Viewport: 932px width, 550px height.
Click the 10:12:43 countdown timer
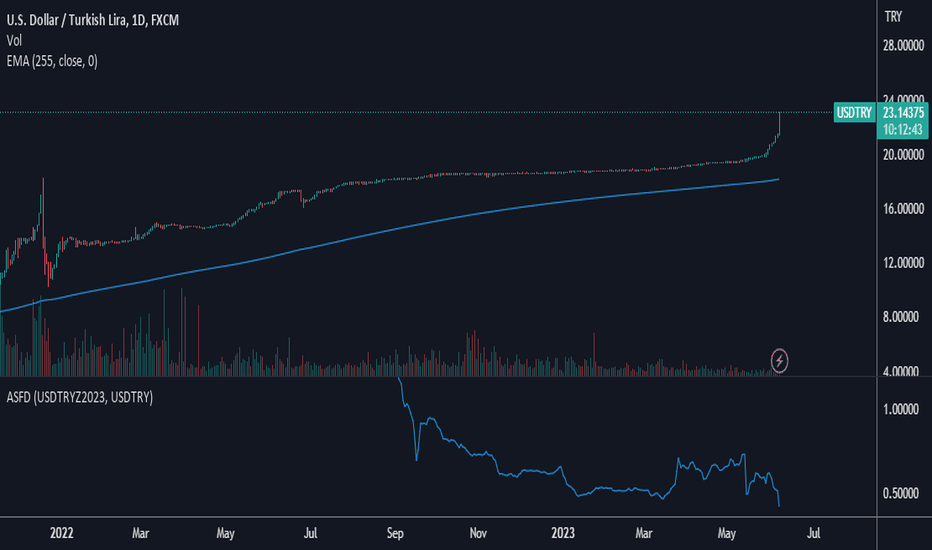point(902,129)
